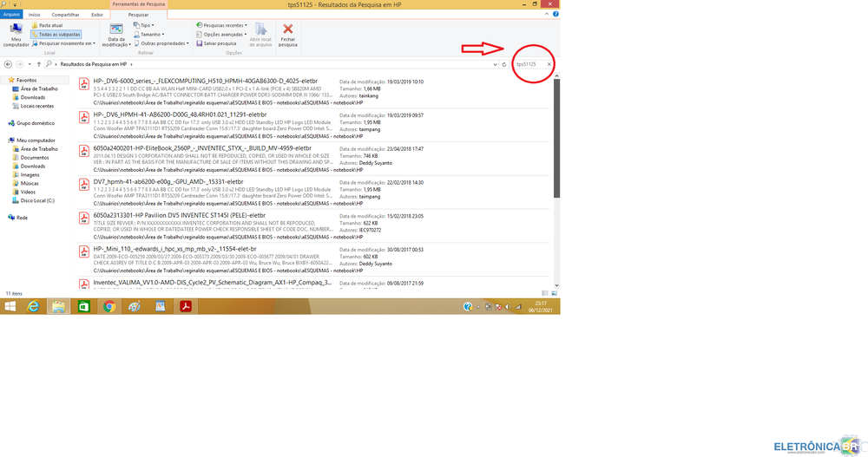Open the Arquivo menu

pos(11,15)
